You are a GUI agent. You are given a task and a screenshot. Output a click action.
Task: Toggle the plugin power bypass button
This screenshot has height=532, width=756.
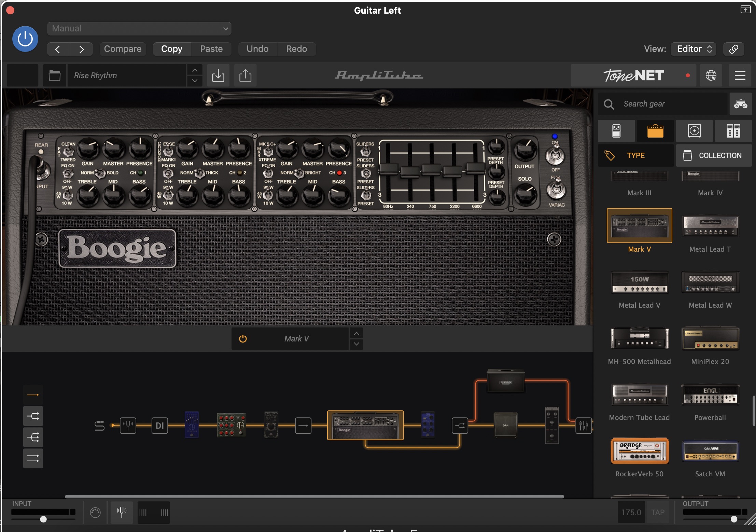pos(25,39)
